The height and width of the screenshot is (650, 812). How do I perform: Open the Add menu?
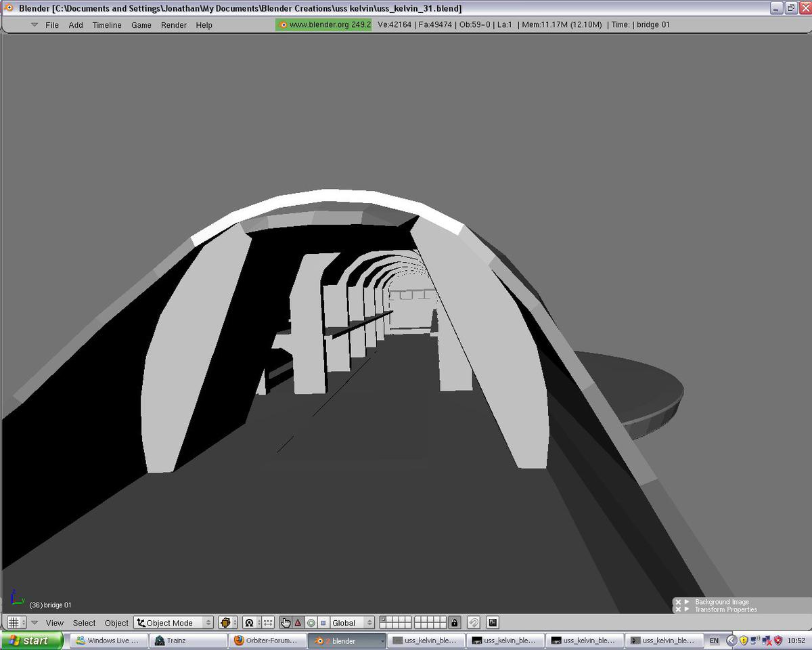[x=76, y=25]
